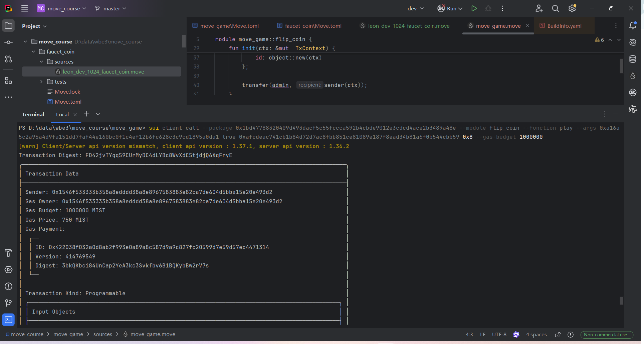The image size is (644, 344).
Task: Select the Local terminal tab
Action: (62, 114)
